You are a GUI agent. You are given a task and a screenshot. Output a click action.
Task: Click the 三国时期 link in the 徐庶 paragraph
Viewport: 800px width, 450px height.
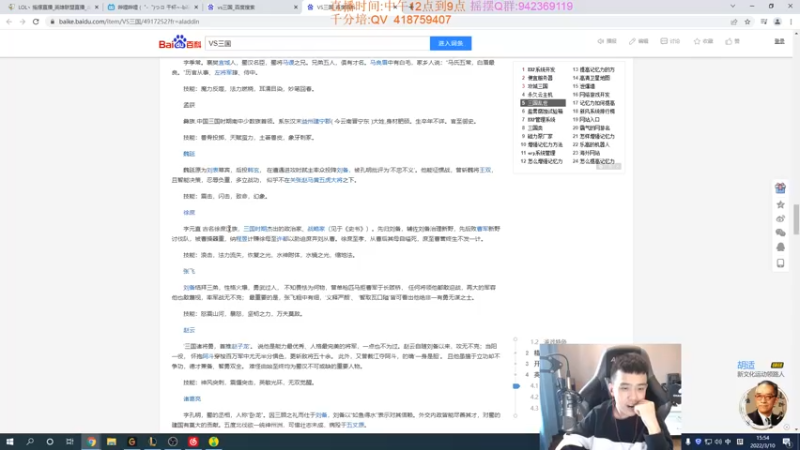(x=255, y=229)
